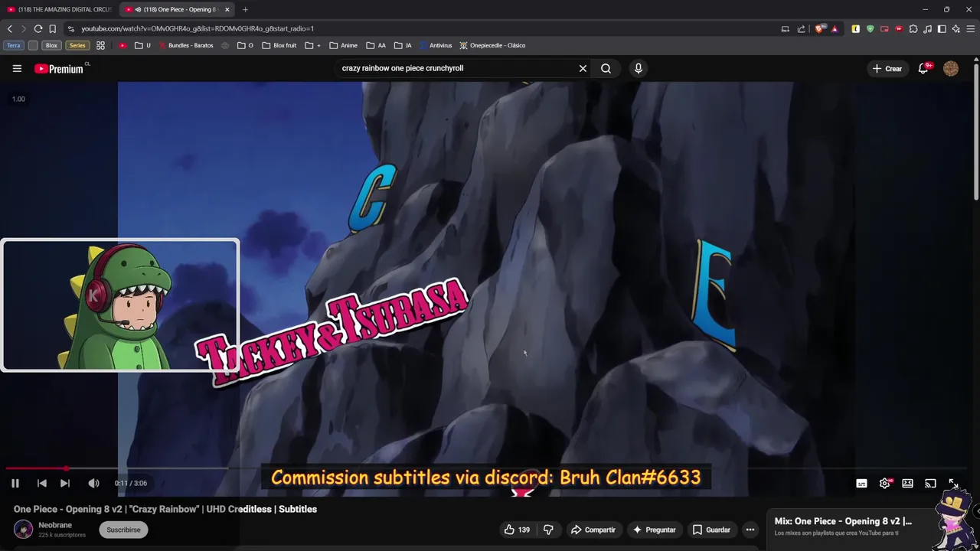Open the account avatar menu
The image size is (980, 551).
tap(951, 68)
